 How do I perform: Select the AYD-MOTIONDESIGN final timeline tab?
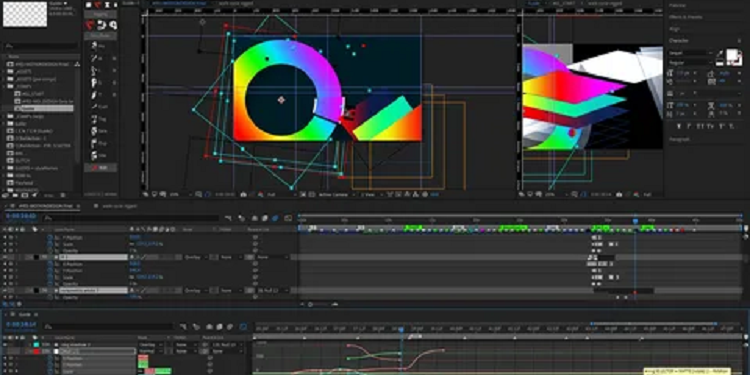[45, 206]
